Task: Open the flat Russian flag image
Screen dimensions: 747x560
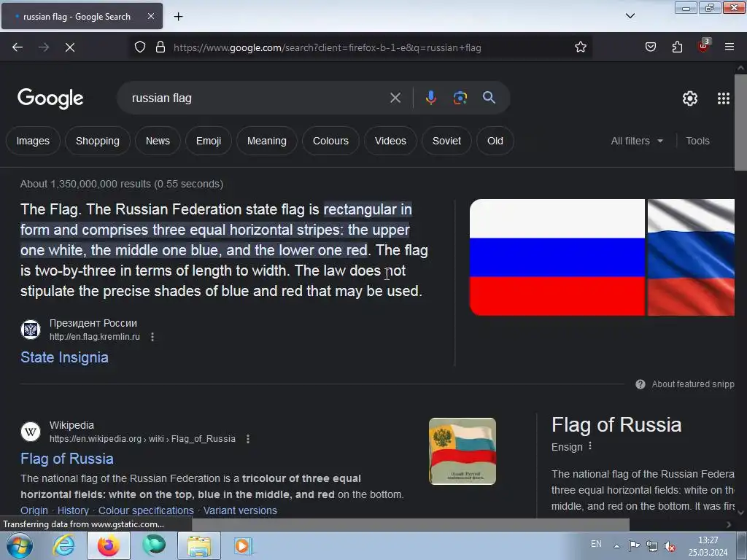Action: tap(557, 257)
